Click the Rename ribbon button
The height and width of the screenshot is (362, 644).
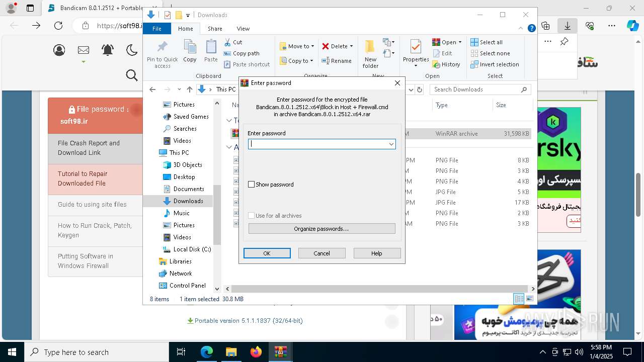[x=337, y=61]
